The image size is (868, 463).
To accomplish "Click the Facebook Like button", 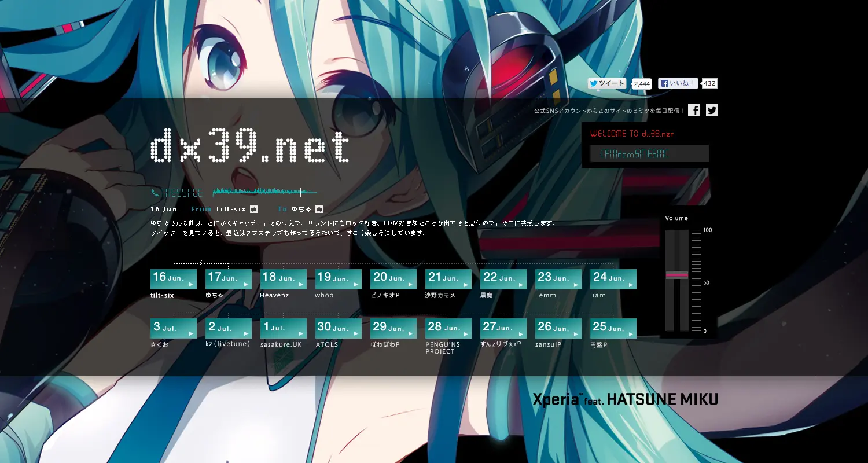I will coord(678,83).
